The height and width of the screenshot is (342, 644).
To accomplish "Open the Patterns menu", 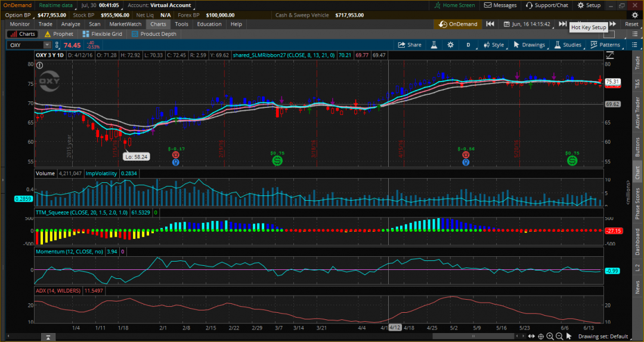I will coord(605,45).
